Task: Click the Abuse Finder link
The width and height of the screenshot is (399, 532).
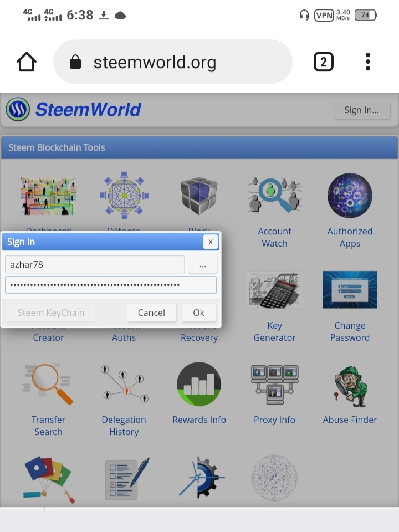Action: 350,420
